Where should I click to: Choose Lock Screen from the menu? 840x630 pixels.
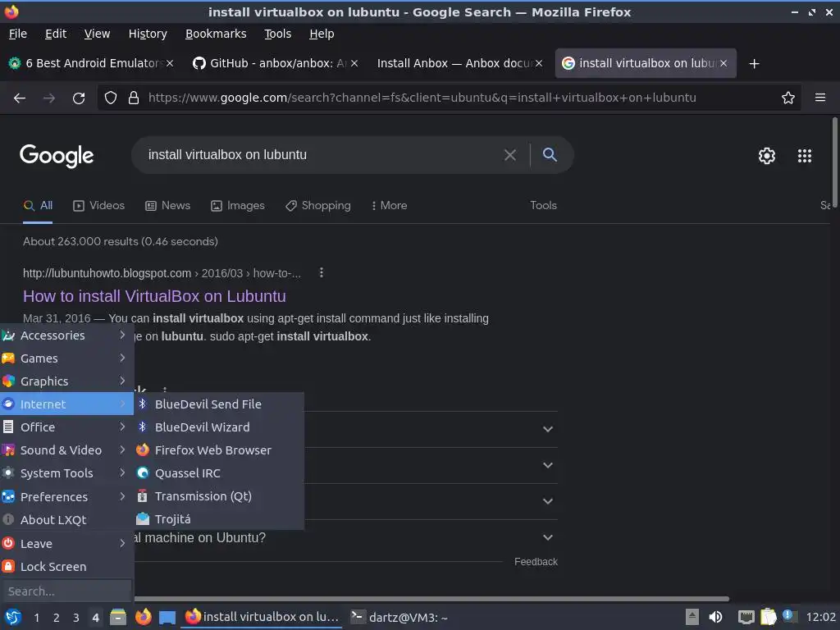click(66, 567)
